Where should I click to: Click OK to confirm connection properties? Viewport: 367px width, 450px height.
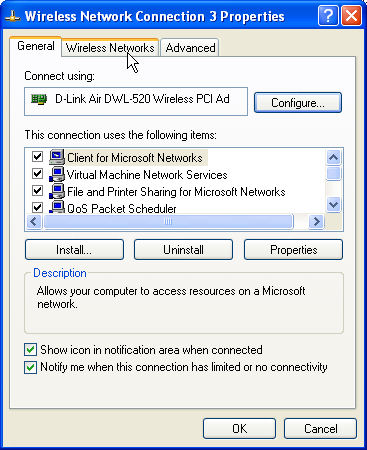pyautogui.click(x=239, y=429)
